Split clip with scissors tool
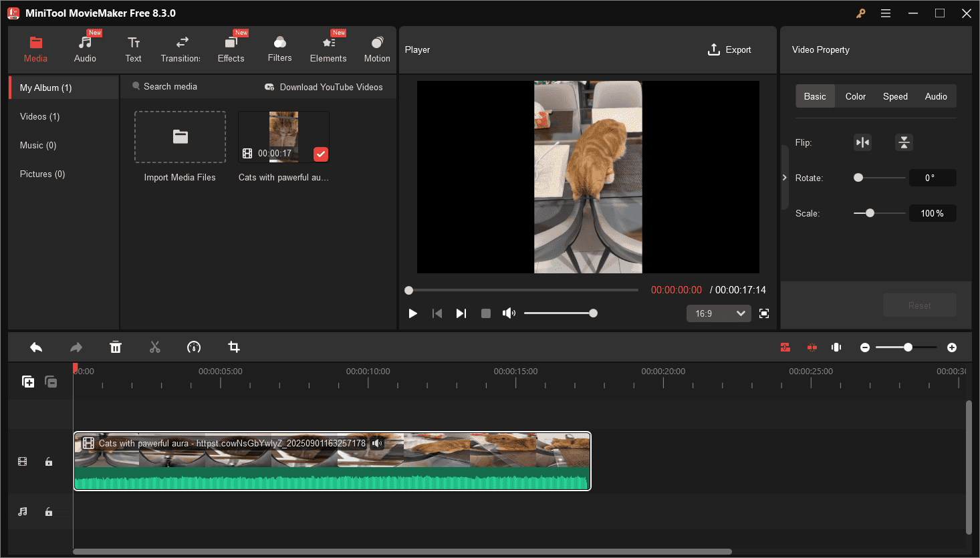Screen dimensions: 980x558 (155, 347)
